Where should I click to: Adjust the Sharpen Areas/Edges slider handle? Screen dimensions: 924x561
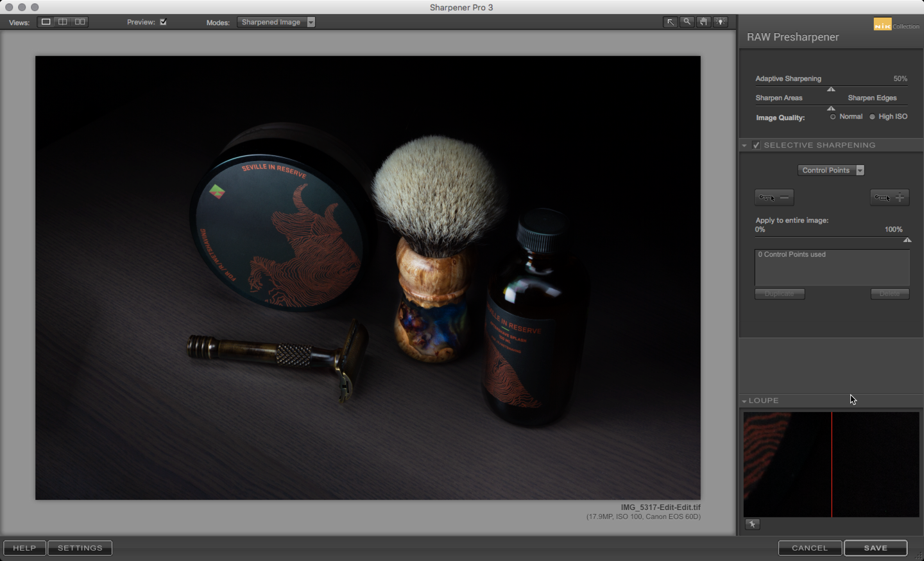(x=831, y=108)
